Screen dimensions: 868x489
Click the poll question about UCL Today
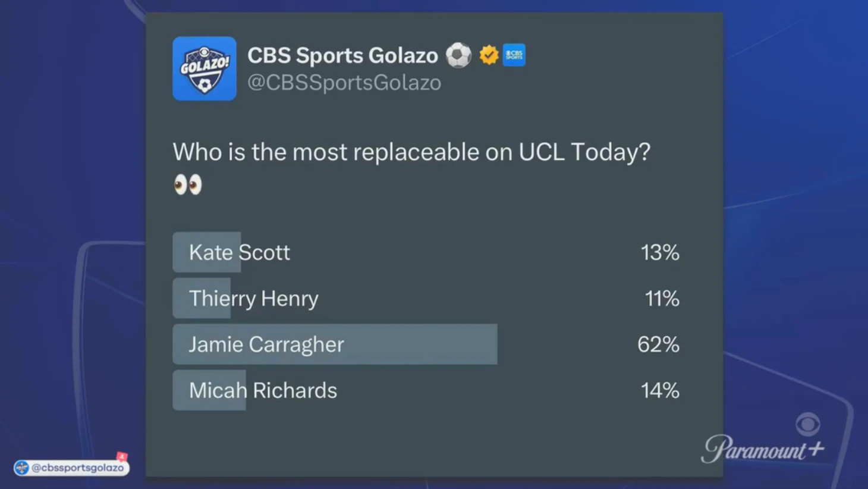pyautogui.click(x=411, y=152)
